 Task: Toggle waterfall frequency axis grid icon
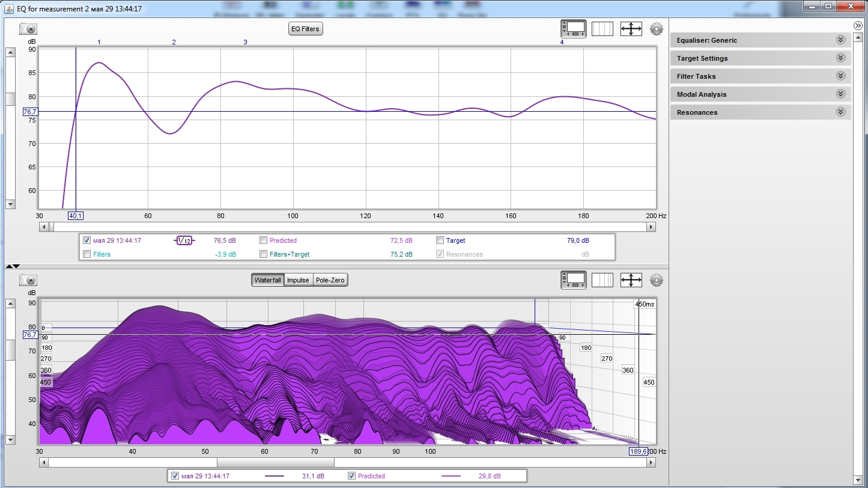602,280
